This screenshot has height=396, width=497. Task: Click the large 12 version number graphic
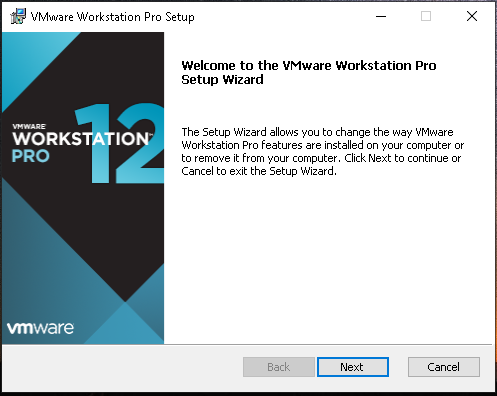pos(119,143)
